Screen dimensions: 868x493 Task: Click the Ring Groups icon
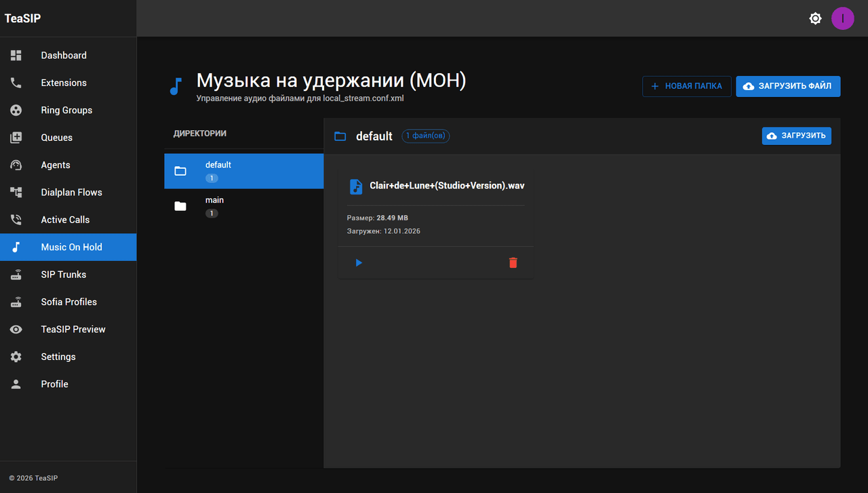coord(16,110)
